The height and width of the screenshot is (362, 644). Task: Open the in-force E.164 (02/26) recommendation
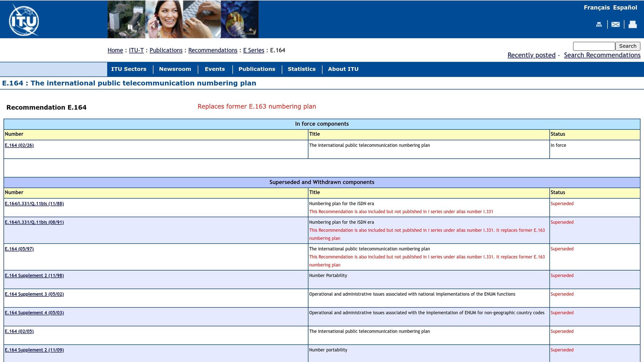tap(19, 145)
